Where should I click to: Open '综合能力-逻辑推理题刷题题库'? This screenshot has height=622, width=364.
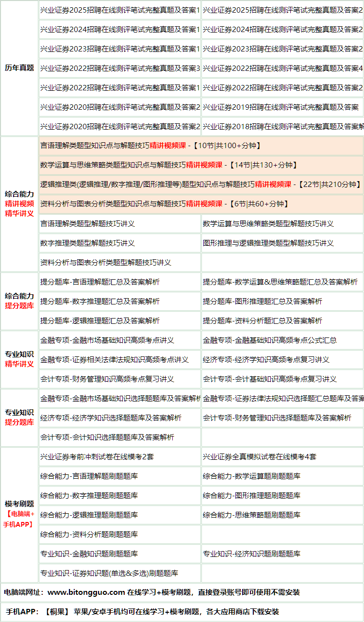pyautogui.click(x=120, y=515)
